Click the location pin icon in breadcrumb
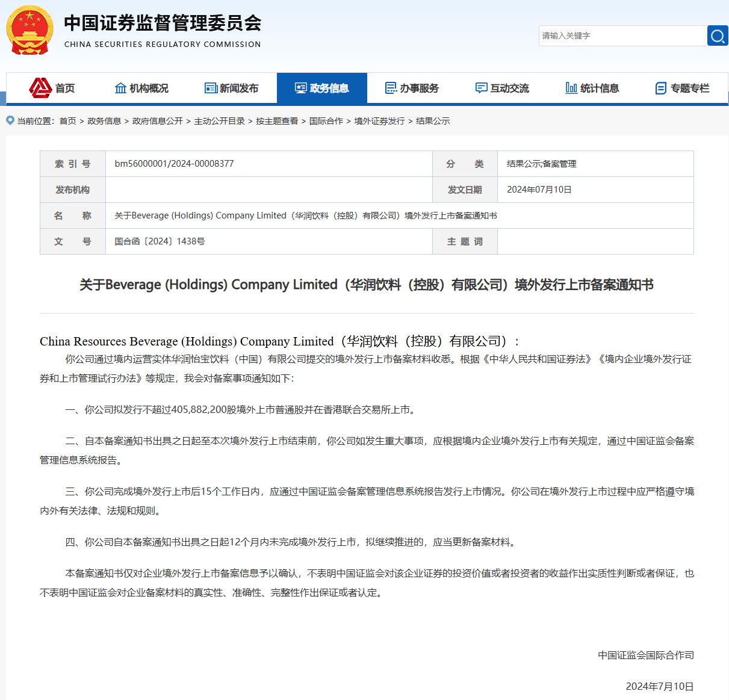Viewport: 729px width, 700px height. pos(10,120)
